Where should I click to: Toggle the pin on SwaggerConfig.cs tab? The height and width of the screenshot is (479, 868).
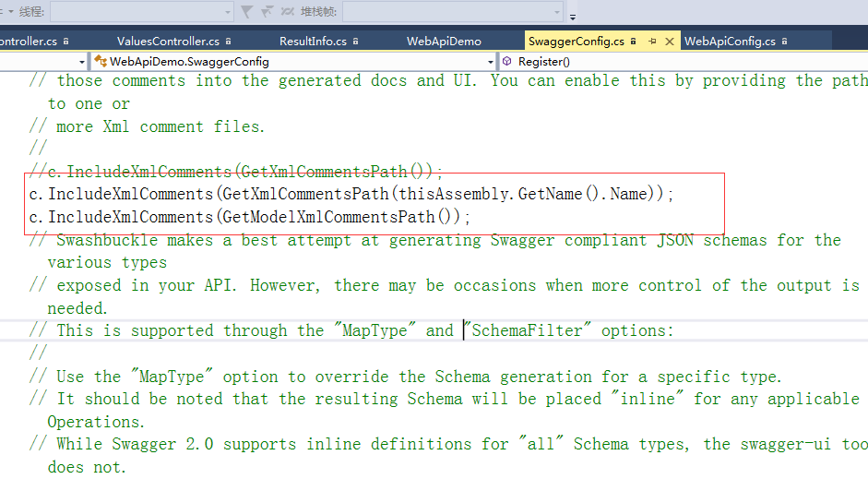652,42
